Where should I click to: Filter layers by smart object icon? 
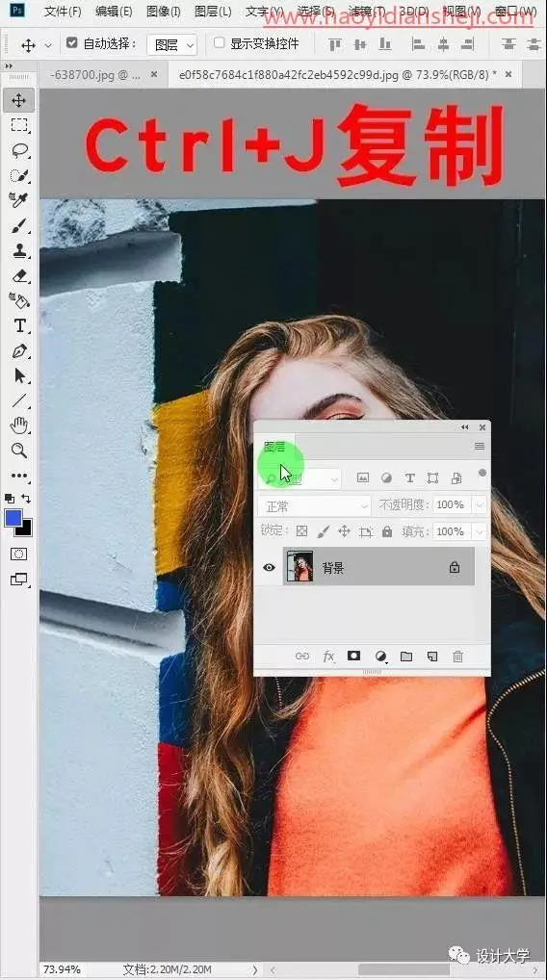pyautogui.click(x=457, y=478)
